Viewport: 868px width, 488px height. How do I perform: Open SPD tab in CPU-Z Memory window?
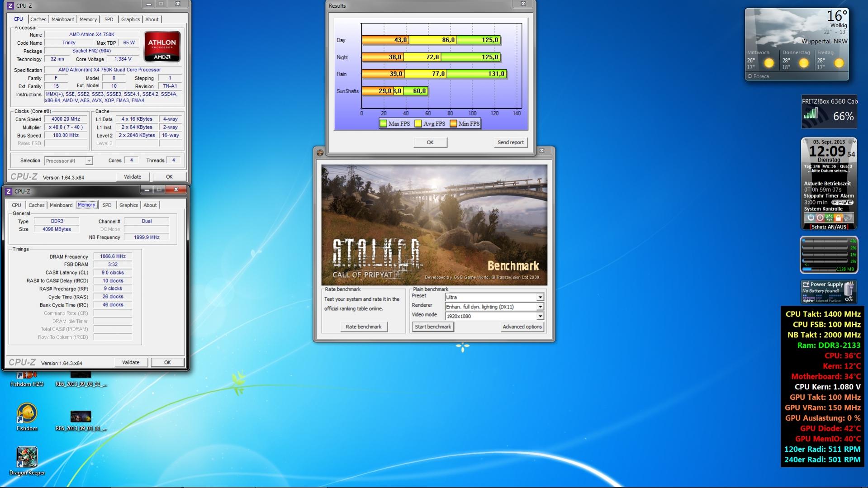point(107,205)
